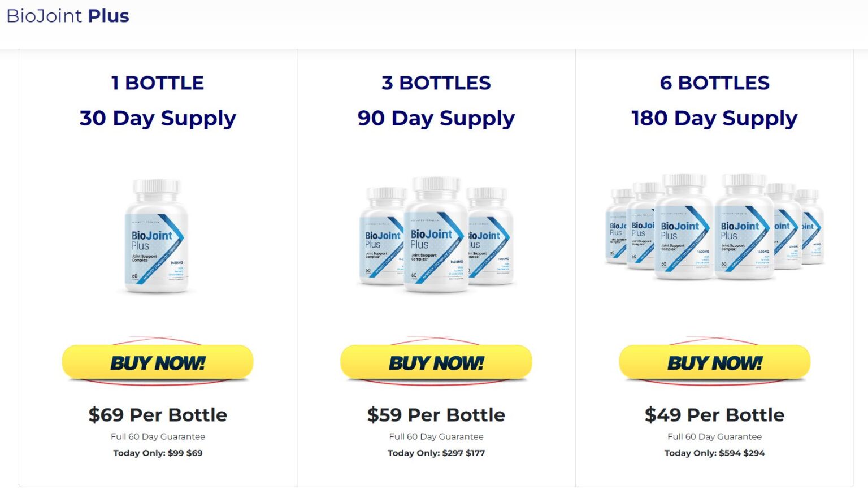Click the 180 Day Supply text
The height and width of the screenshot is (498, 868).
tap(715, 118)
